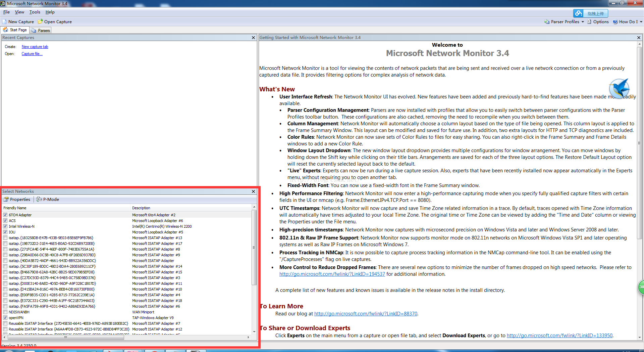Uncheck the openVPN adapter
The width and height of the screenshot is (644, 352).
5,318
